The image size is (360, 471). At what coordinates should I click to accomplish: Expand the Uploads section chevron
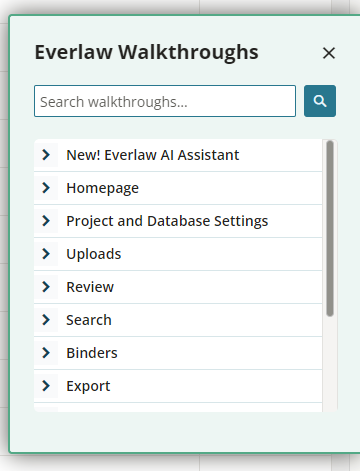(x=46, y=254)
